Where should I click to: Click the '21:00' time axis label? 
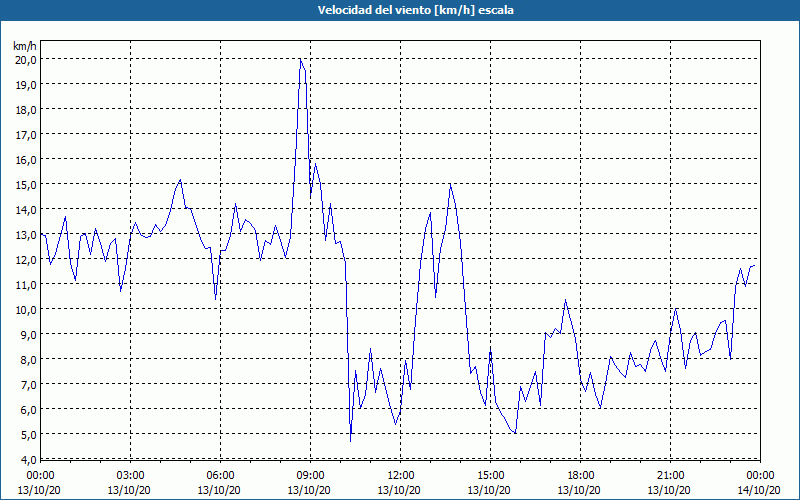tap(670, 476)
